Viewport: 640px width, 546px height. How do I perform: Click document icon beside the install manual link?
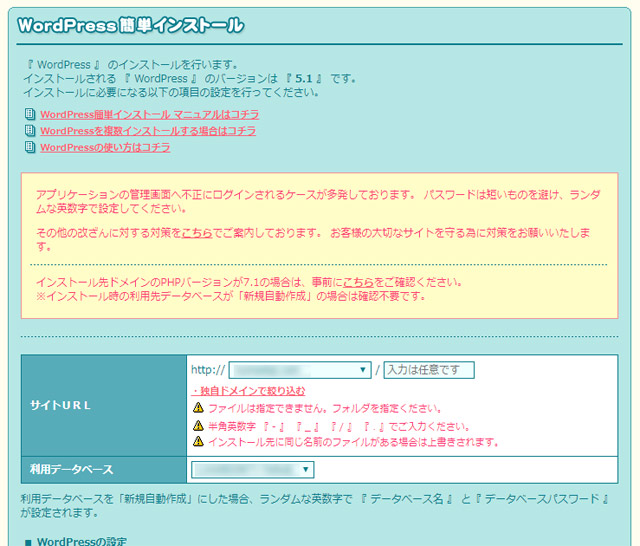[29, 114]
